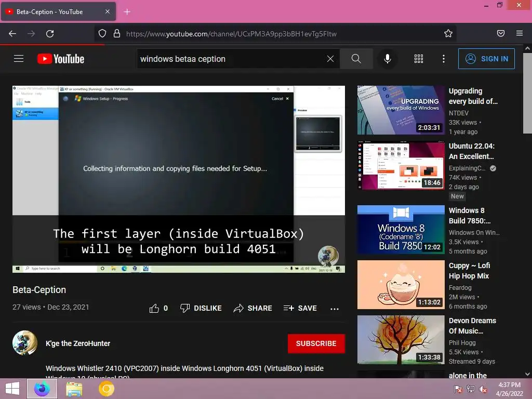Open YouTube settings three-dot menu
This screenshot has height=399, width=532.
444,59
